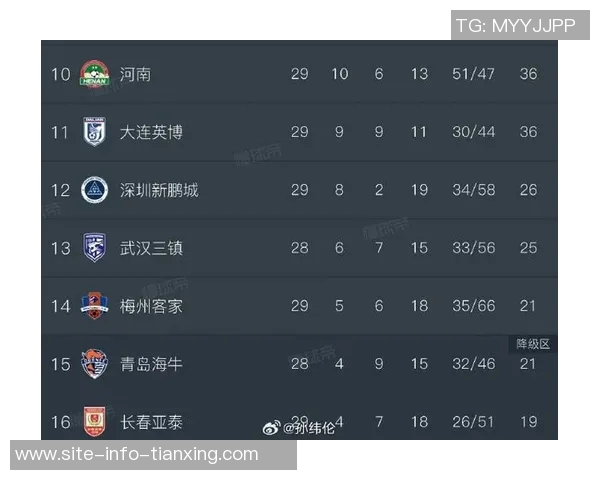Select team name 深圳新鹏城
600x480 pixels.
[159, 190]
